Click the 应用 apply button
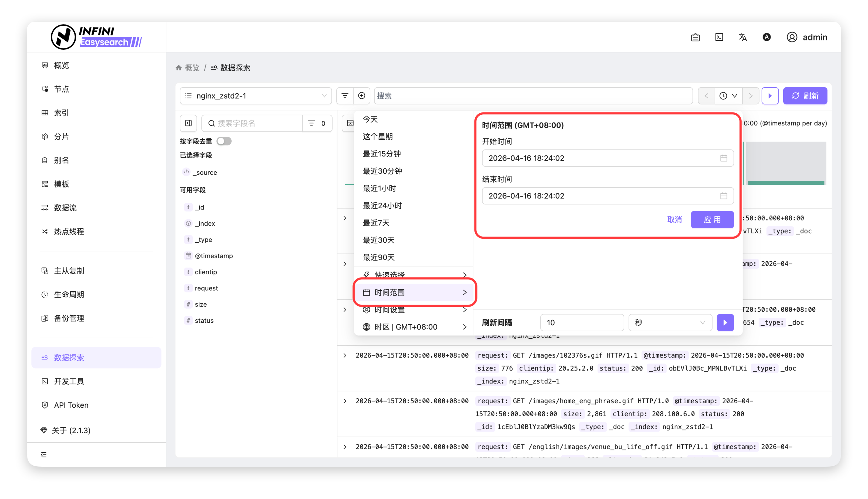This screenshot has width=868, height=499. point(712,220)
